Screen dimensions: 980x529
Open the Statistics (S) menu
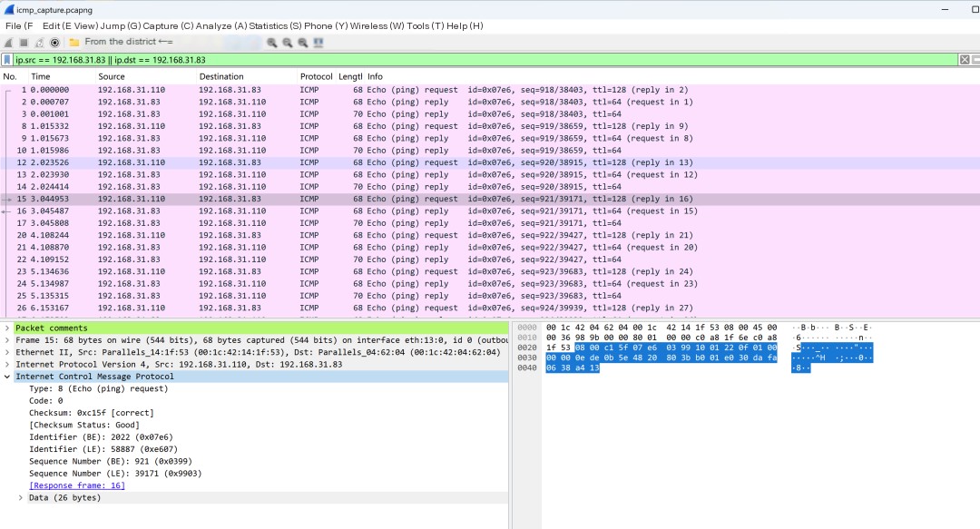[277, 26]
